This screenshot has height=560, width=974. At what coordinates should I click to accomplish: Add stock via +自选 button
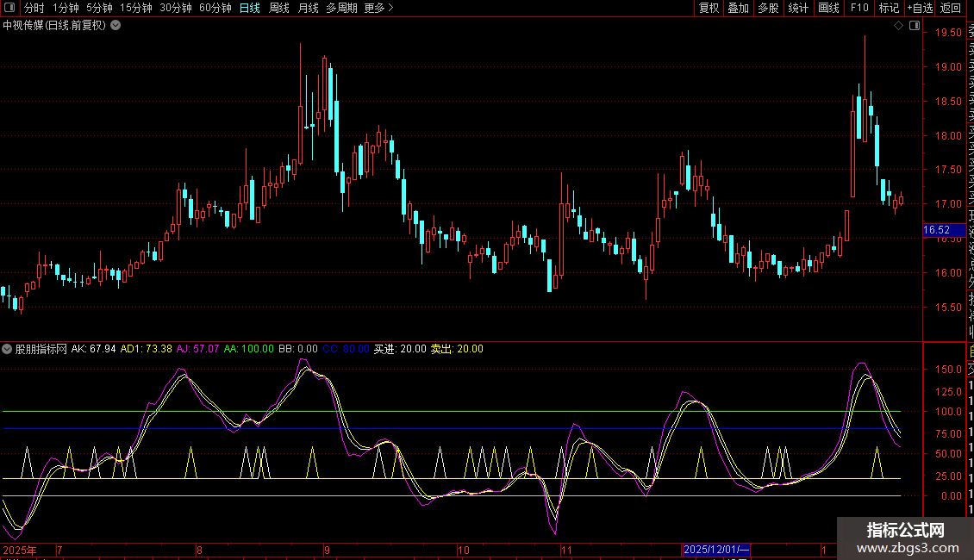click(919, 8)
